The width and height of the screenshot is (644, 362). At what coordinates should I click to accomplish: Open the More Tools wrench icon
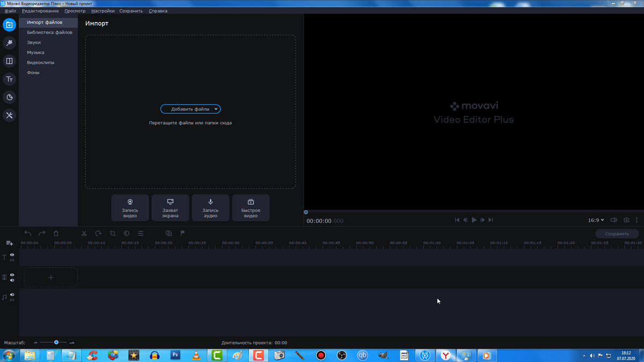(9, 115)
